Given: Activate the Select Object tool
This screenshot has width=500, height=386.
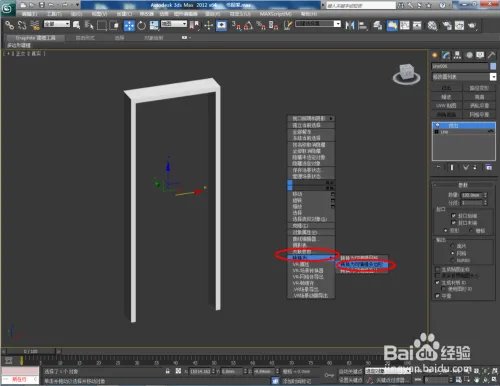Looking at the screenshot, I should (x=77, y=25).
